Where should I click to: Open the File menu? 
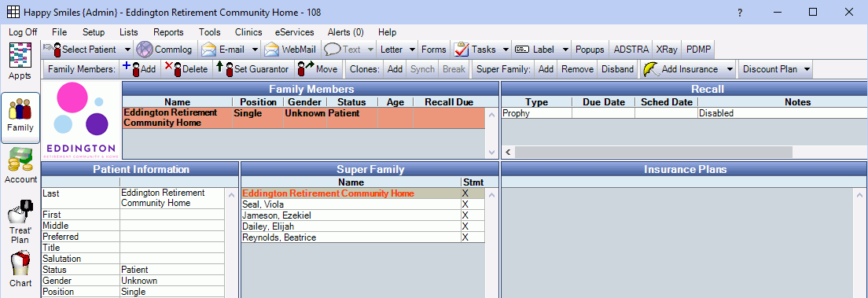(59, 32)
